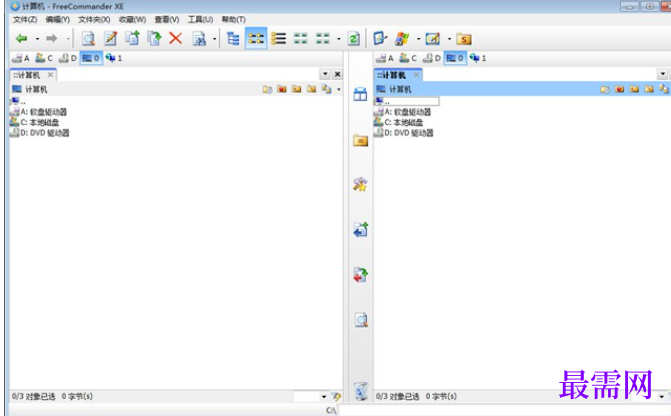Switch left panel to drive A button
This screenshot has width=671, height=416.
(x=21, y=58)
